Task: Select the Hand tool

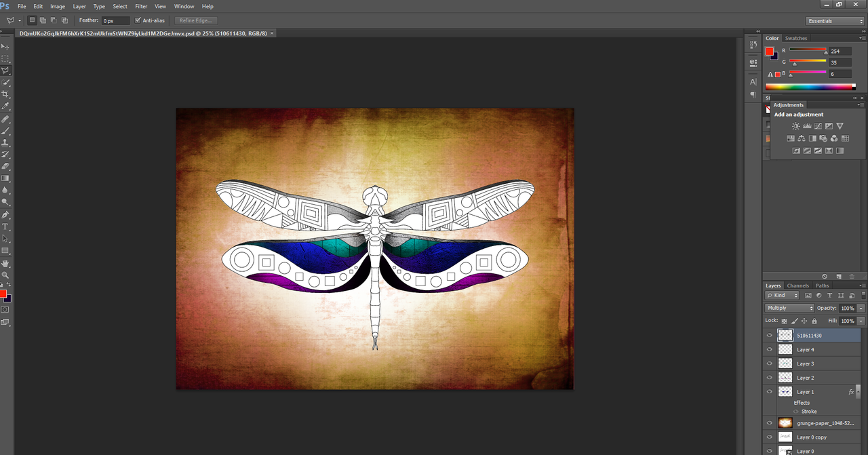Action: 5,263
